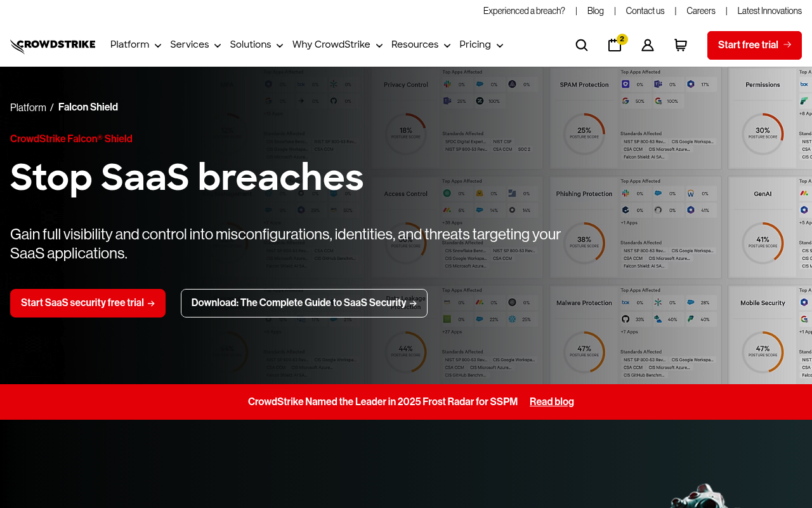Expand the Pricing menu chevron
Viewport: 812px width, 508px height.
click(x=499, y=46)
